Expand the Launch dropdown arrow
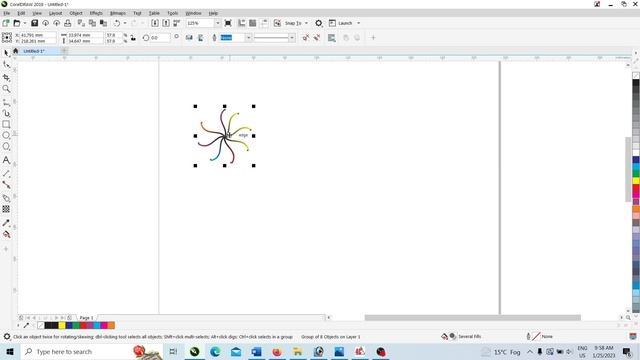Screen dimensions: 640x360 point(359,23)
